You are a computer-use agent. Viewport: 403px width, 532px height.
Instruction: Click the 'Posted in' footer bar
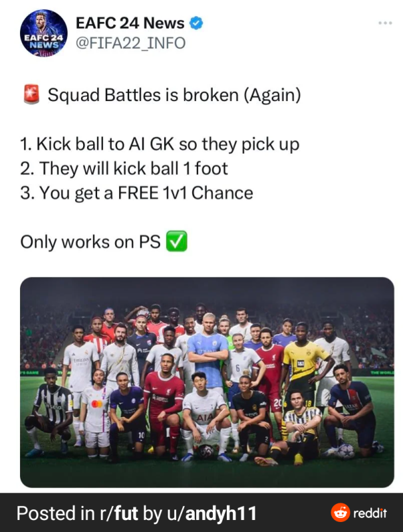point(201,513)
